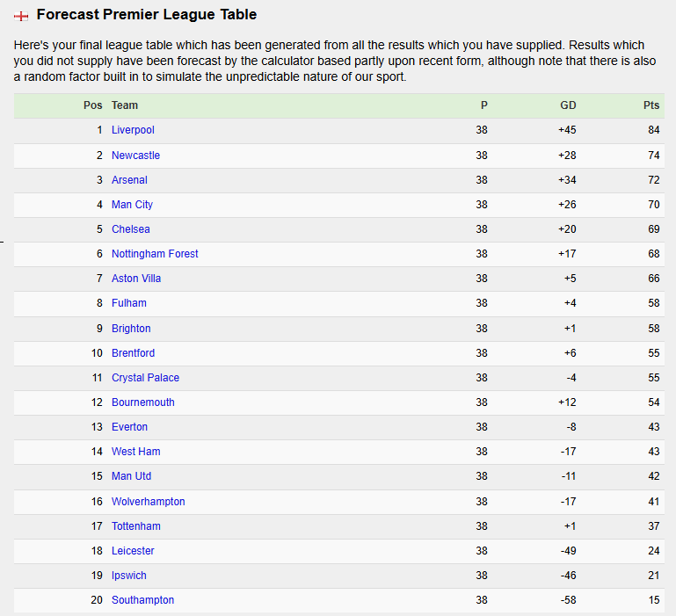Open the Fulham team link
This screenshot has height=616, width=676.
129,303
